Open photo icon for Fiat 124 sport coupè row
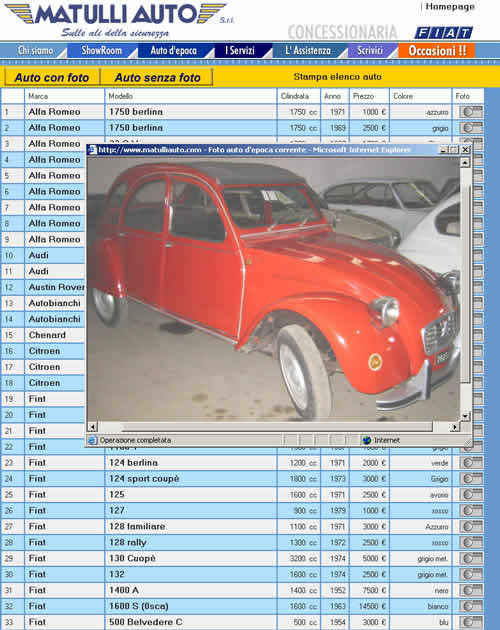 (x=471, y=479)
